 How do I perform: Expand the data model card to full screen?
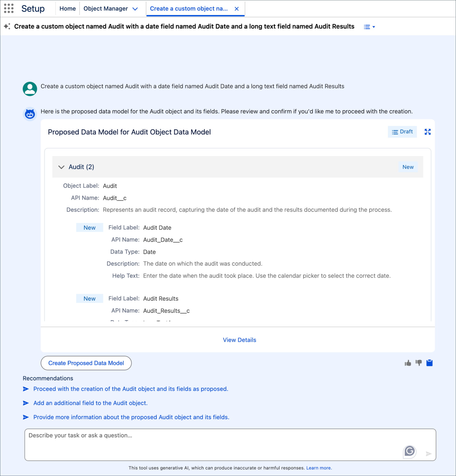click(428, 132)
